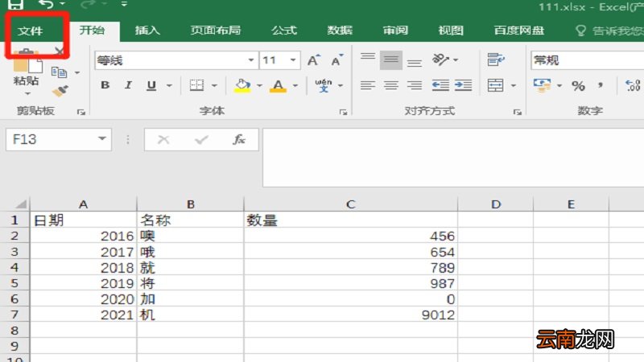Click the undo arrow icon
The image size is (644, 362).
(x=46, y=5)
